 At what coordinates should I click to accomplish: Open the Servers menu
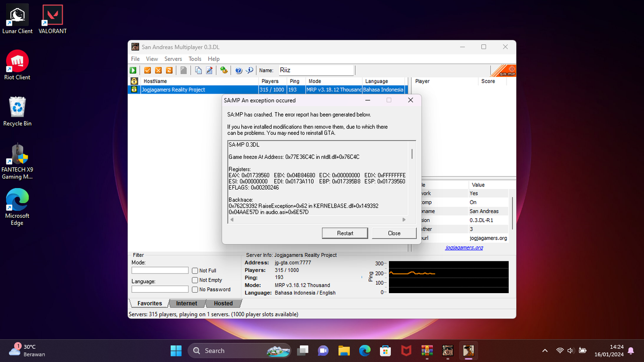[173, 59]
